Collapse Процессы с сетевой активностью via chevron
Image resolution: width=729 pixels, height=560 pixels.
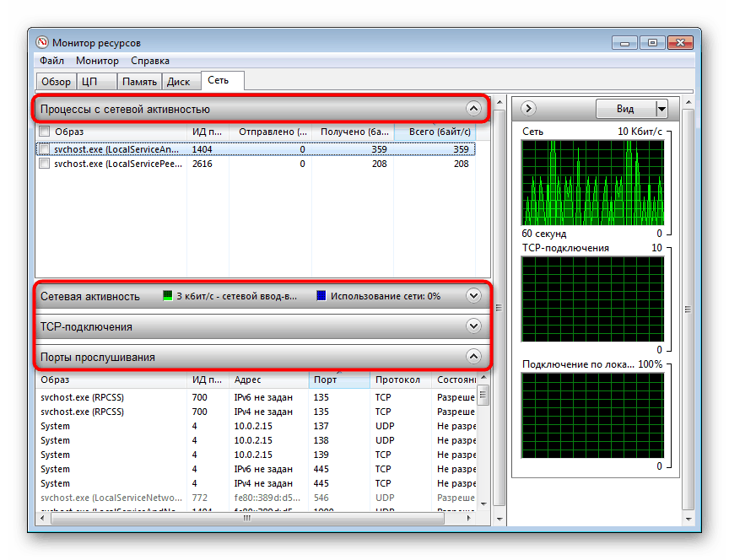click(473, 108)
